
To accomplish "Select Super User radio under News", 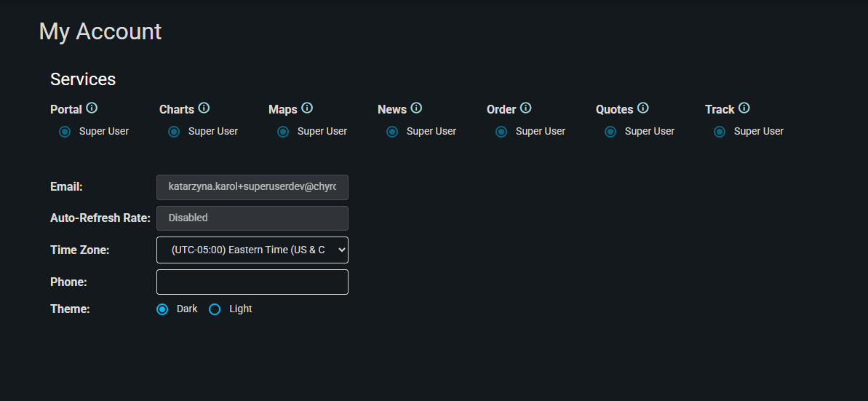I will pos(392,132).
